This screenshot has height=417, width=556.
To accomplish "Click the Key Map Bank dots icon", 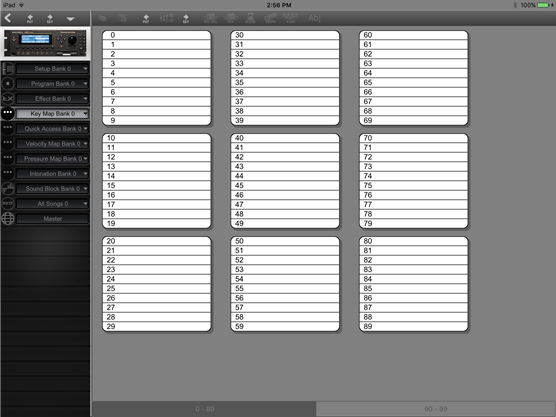I will click(8, 113).
